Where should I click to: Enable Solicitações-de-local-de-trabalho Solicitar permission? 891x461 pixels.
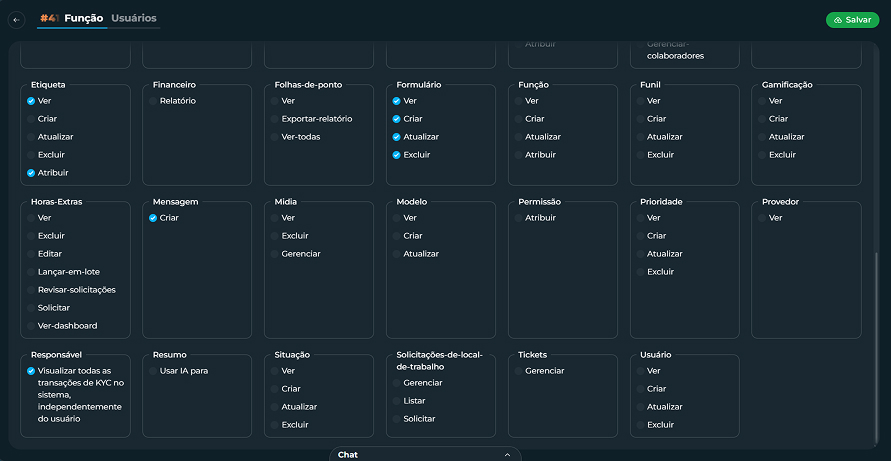[397, 419]
